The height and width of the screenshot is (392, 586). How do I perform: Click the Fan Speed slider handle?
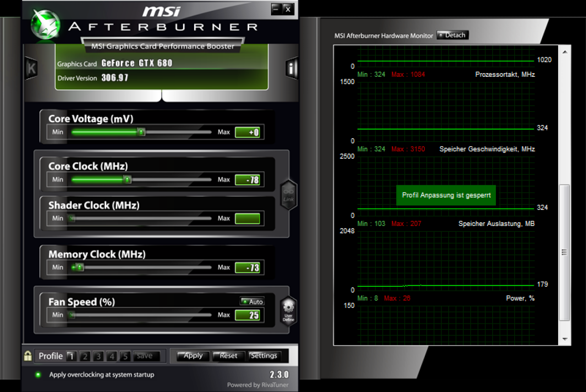coord(72,315)
